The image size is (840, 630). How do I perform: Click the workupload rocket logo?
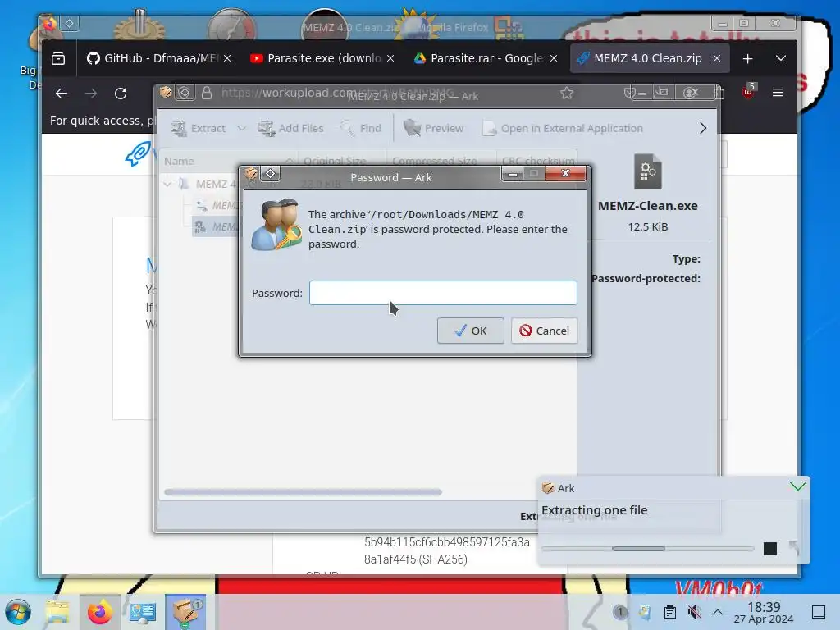[x=137, y=153]
